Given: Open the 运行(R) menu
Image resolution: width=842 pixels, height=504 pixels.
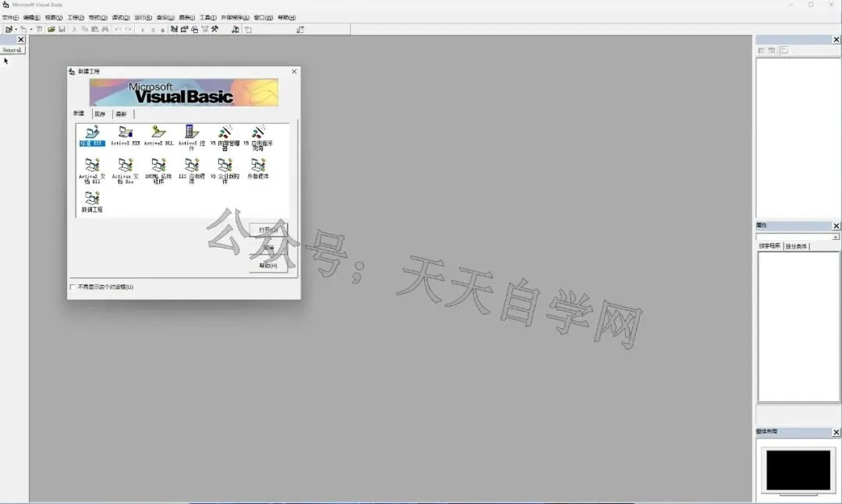Looking at the screenshot, I should 143,18.
